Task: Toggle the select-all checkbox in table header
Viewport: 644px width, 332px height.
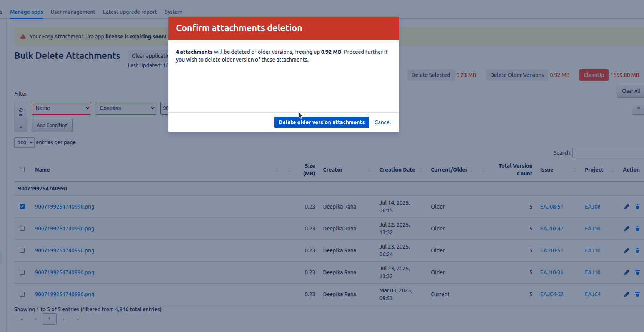Action: [22, 170]
